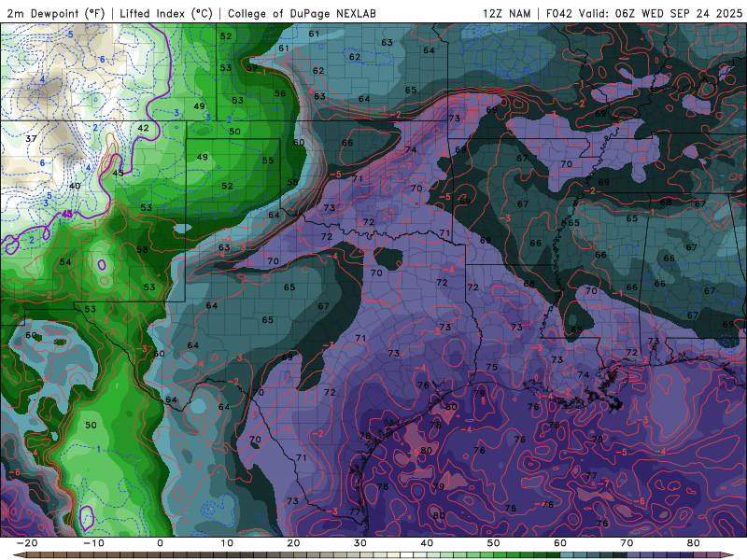Click the 0 label on the color scale
This screenshot has width=747, height=560.
pyautogui.click(x=160, y=543)
